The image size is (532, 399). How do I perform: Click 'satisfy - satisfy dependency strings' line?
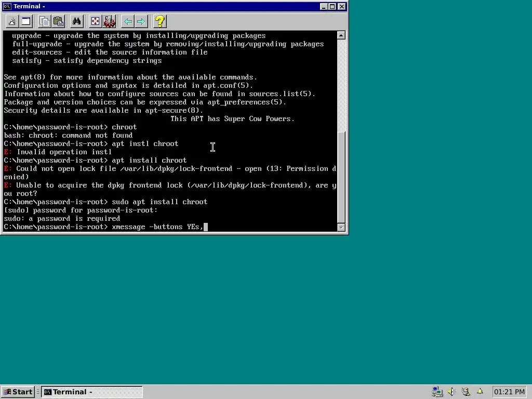(x=87, y=61)
